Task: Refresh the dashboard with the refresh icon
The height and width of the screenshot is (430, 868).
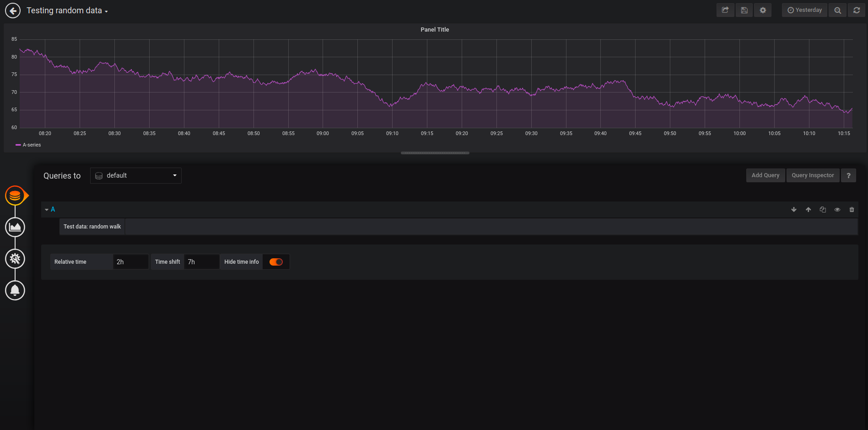Action: (x=856, y=10)
